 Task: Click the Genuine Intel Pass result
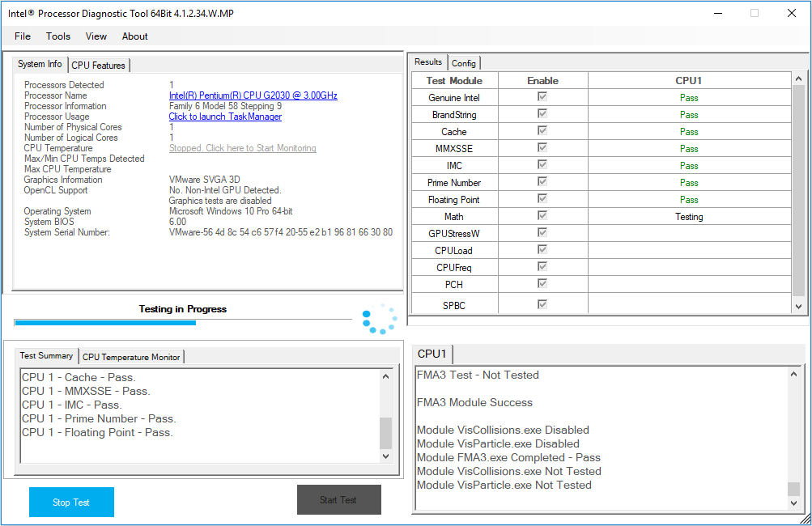(x=689, y=98)
